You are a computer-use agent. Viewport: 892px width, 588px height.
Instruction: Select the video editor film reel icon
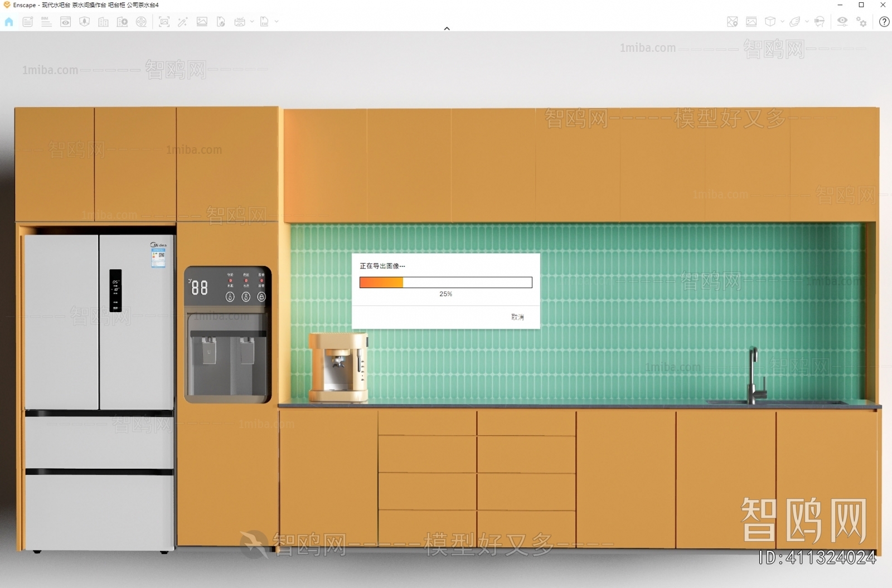(x=141, y=22)
